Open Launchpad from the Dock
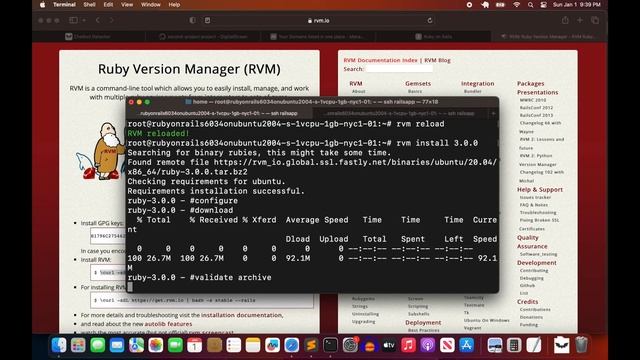 point(78,345)
